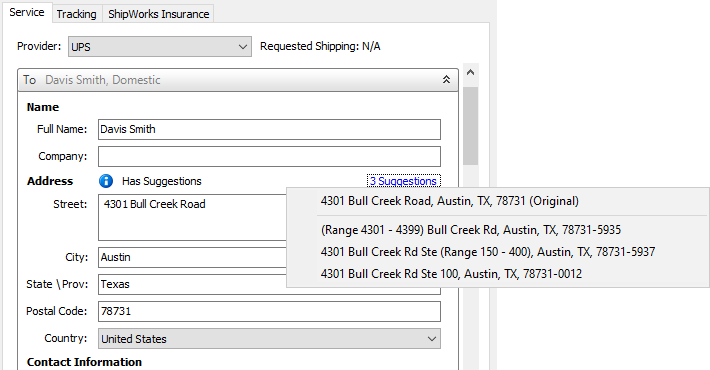Open the Country dropdown showing United States
This screenshot has height=370, width=710.
269,339
